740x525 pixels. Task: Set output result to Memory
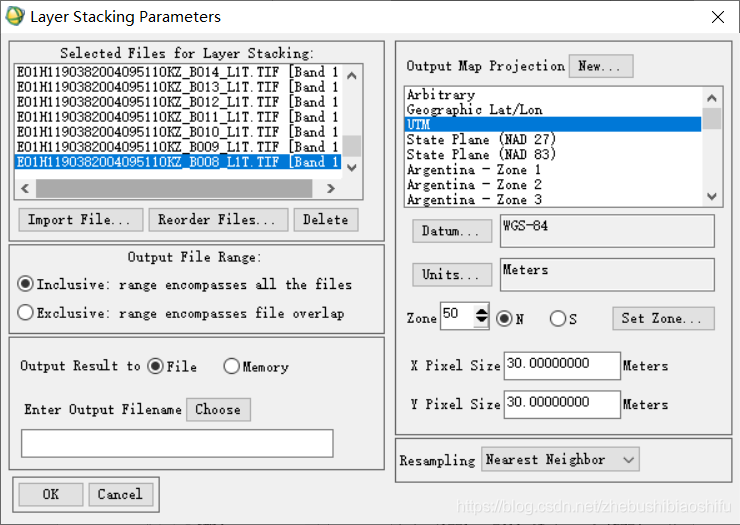tap(231, 366)
